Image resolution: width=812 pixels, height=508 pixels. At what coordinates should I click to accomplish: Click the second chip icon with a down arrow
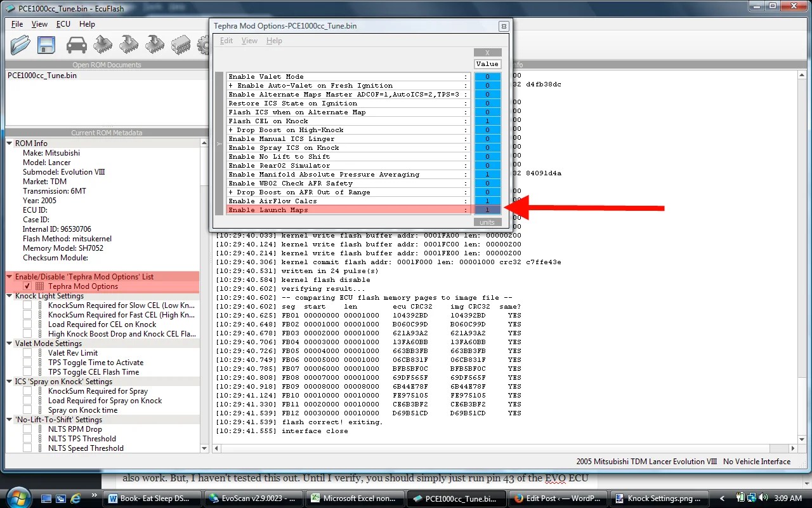[x=155, y=44]
